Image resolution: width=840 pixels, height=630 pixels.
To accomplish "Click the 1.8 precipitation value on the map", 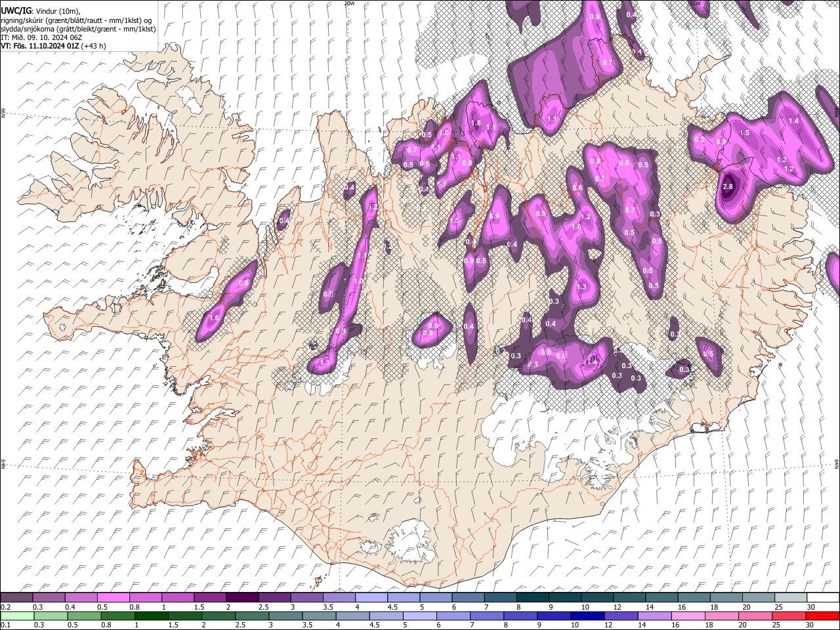I will pyautogui.click(x=476, y=123).
